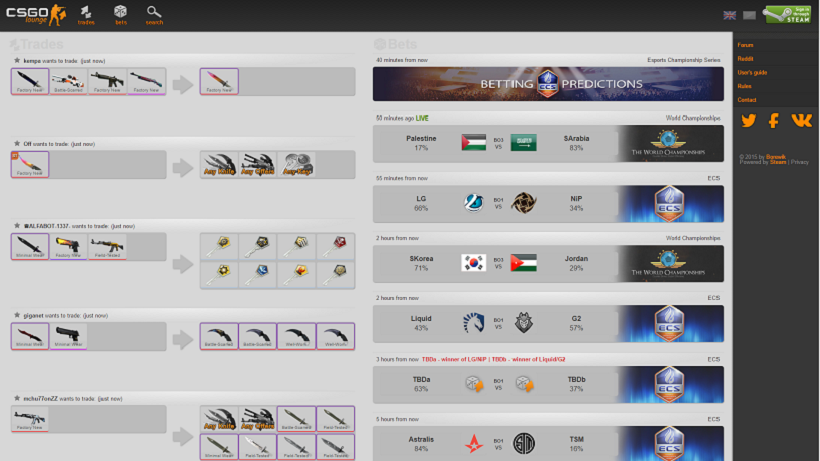Click the South Korea flag icon
The height and width of the screenshot is (461, 820).
tap(473, 263)
